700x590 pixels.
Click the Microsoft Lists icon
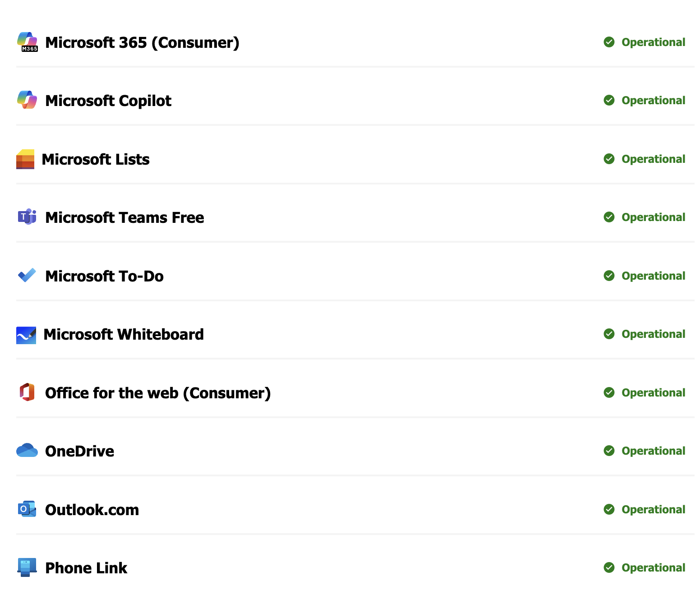tap(25, 159)
